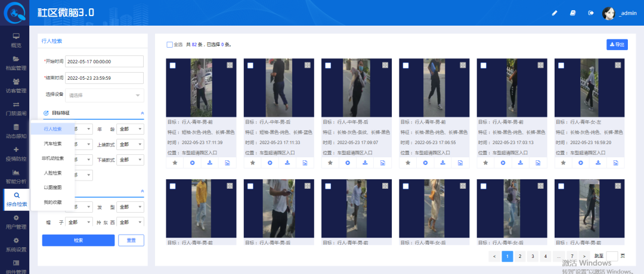Open the 选择设备 device dropdown
The height and width of the screenshot is (274, 644).
point(105,95)
